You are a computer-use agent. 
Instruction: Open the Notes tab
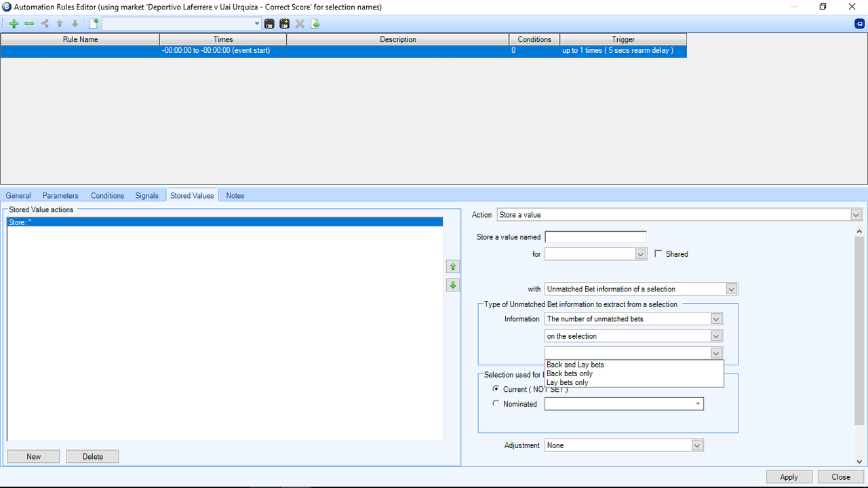coord(235,195)
